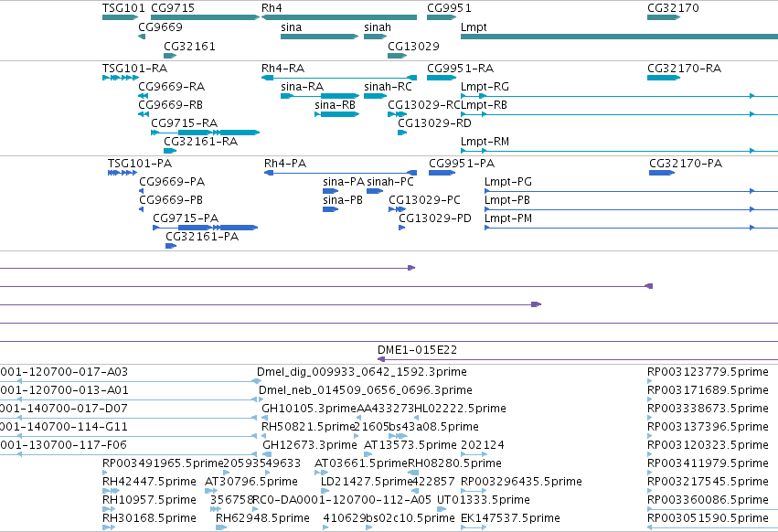The height and width of the screenshot is (532, 778).
Task: Select the RH08280.5prime EST label
Action: [x=454, y=463]
